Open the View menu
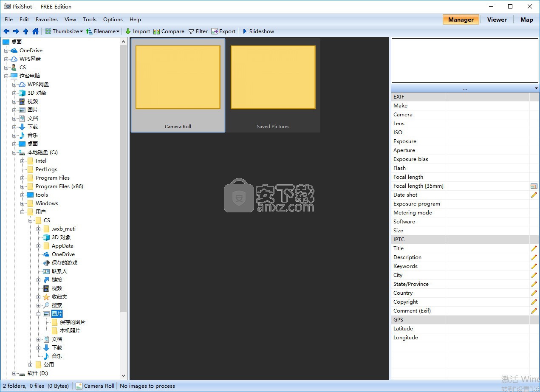 pyautogui.click(x=70, y=20)
